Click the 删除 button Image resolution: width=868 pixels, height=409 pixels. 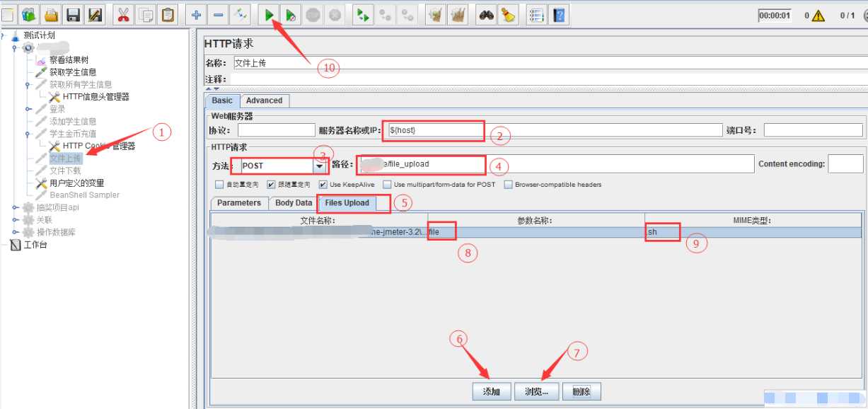[x=582, y=391]
